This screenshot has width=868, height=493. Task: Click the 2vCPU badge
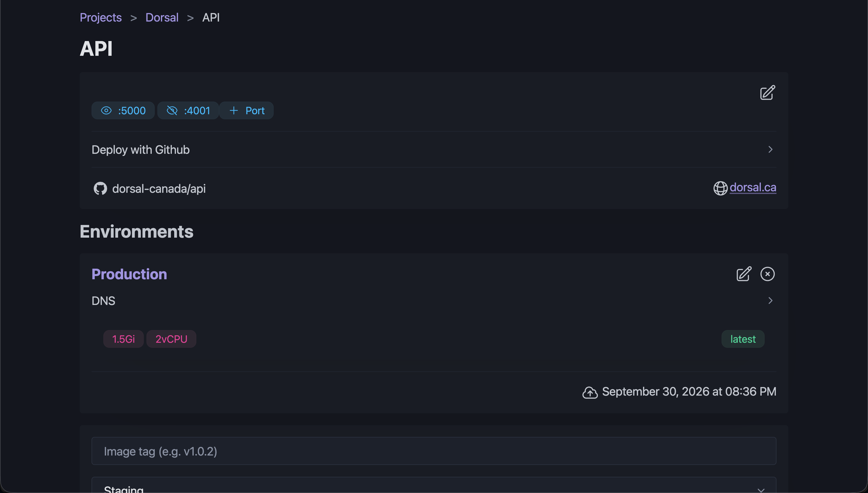coord(171,339)
